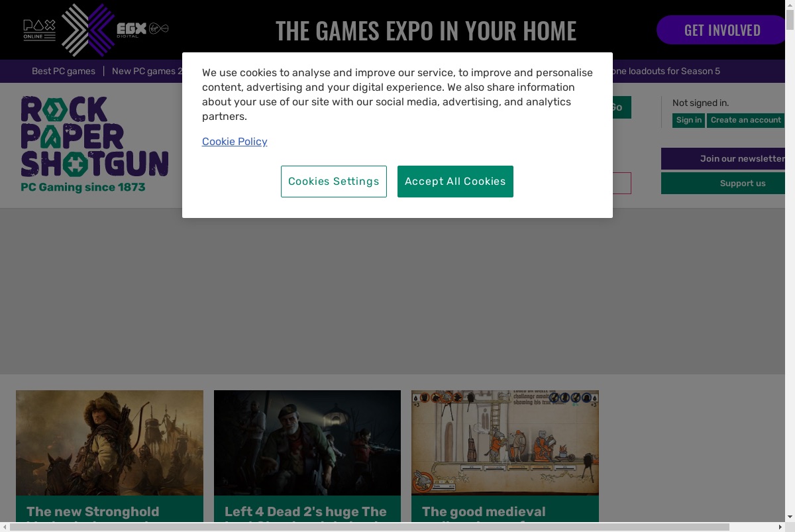Screen dimensions: 795x532
Task: Click the vertical scrollbar up arrow
Action: click(x=790, y=5)
